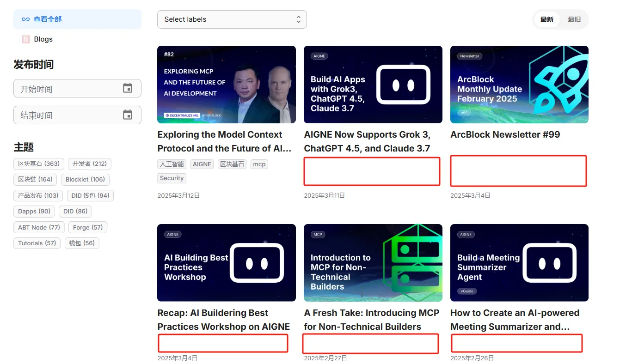Open the Introduction to MCP thumbnail

point(373,263)
